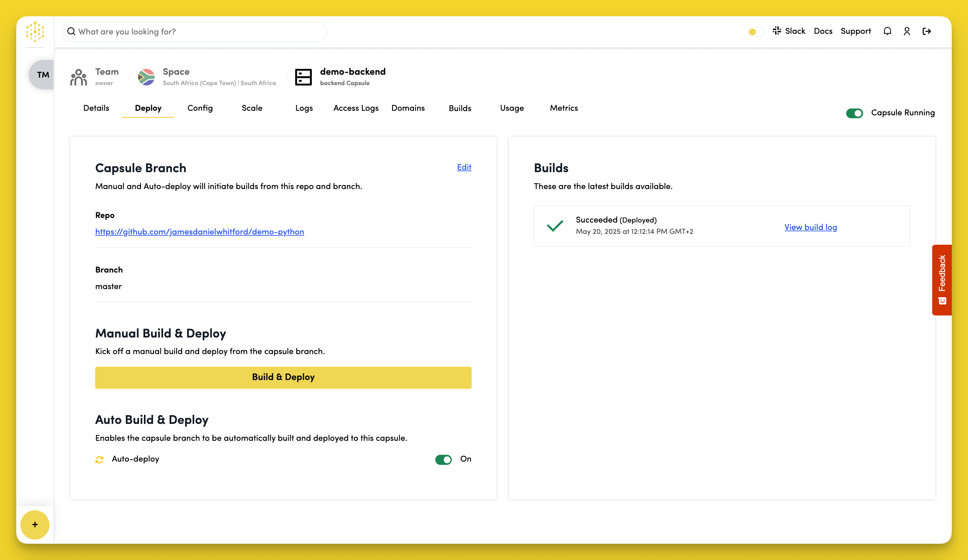This screenshot has height=560, width=968.
Task: Open View build log
Action: (x=810, y=227)
